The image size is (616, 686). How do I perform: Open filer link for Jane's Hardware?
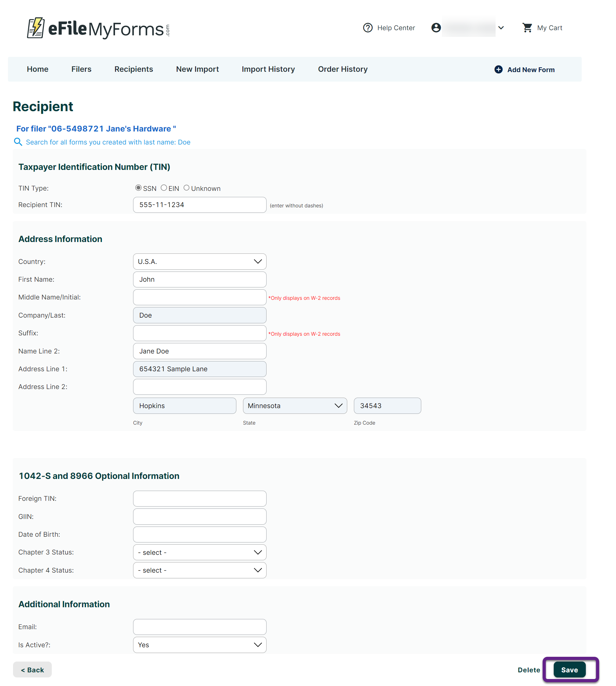click(96, 129)
